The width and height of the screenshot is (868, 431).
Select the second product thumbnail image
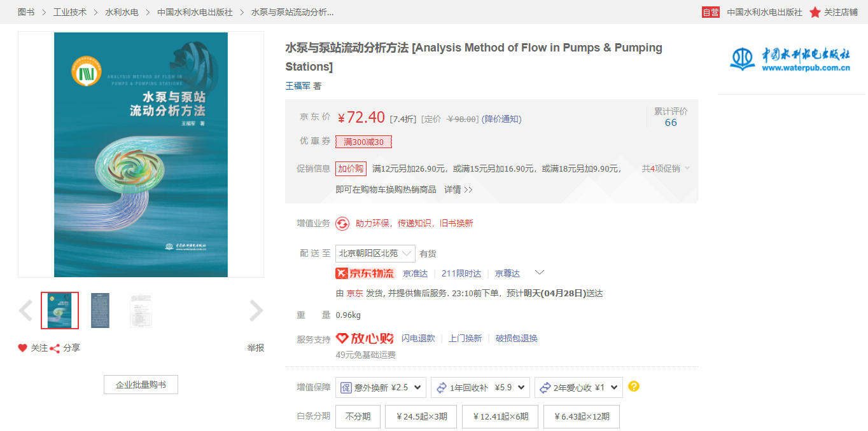pyautogui.click(x=100, y=310)
